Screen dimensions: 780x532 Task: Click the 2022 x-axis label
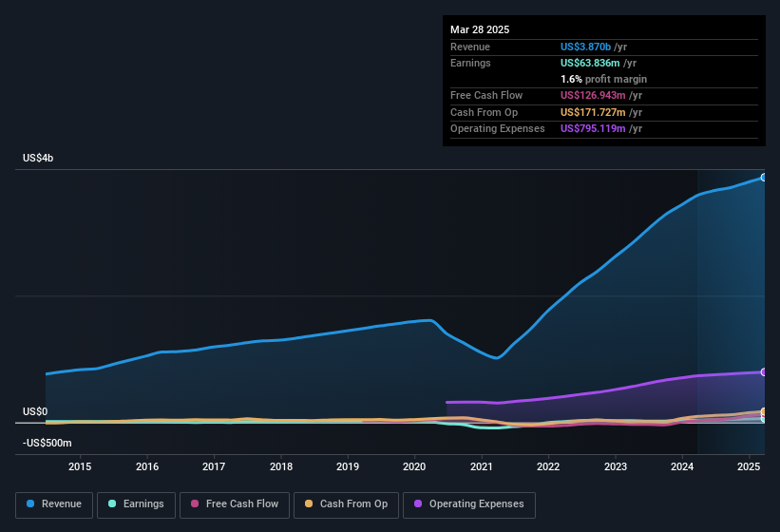point(548,466)
